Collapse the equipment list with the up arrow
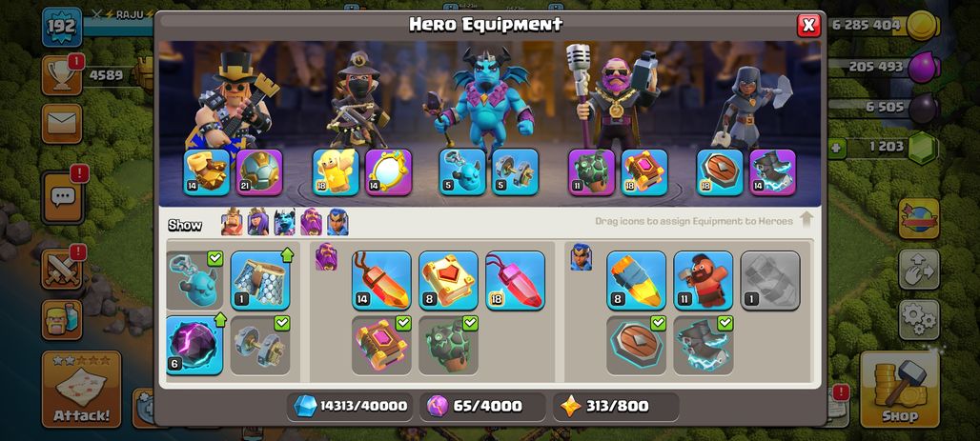Viewport: 980px width, 441px height. [x=806, y=219]
